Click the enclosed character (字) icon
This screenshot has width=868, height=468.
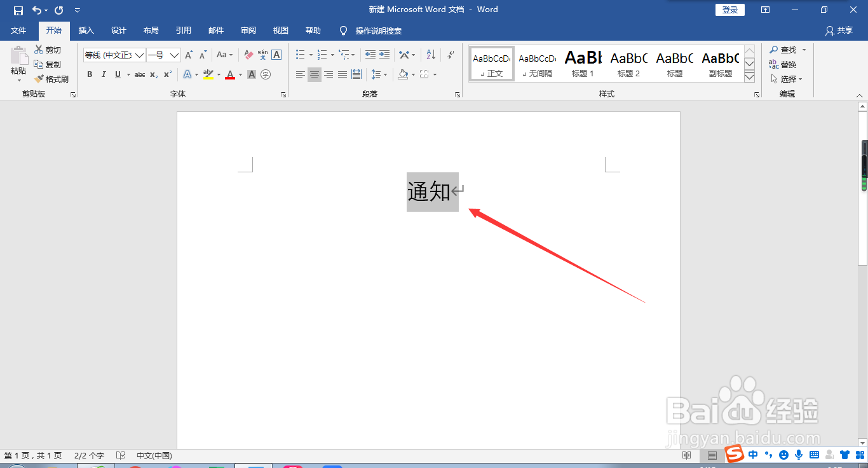(266, 74)
